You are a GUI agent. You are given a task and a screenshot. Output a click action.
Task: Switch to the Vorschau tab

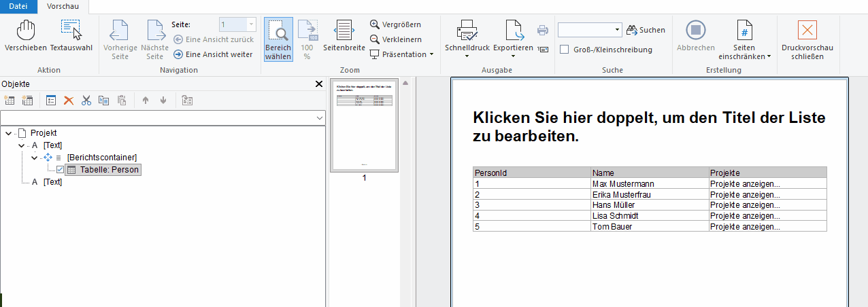coord(62,6)
